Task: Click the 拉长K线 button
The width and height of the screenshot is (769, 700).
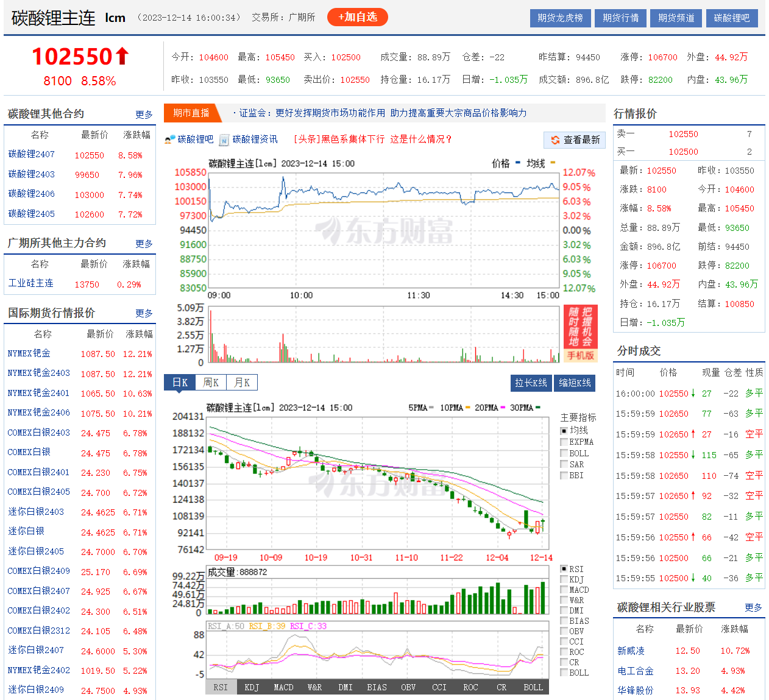Action: [x=531, y=383]
